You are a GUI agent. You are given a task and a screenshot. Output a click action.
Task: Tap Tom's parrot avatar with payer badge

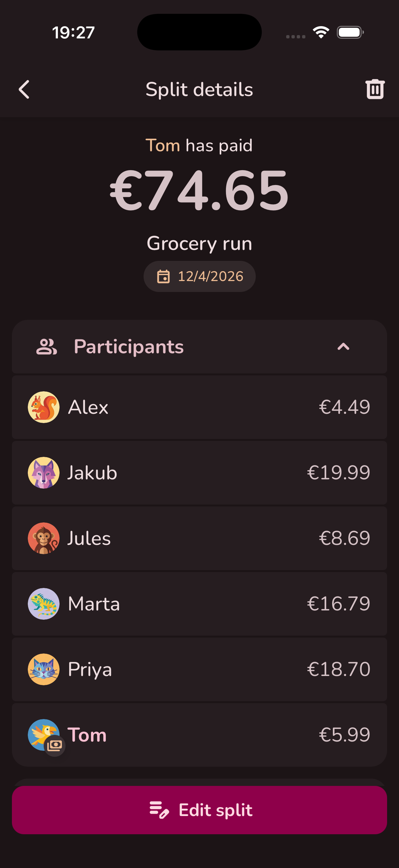pos(44,735)
